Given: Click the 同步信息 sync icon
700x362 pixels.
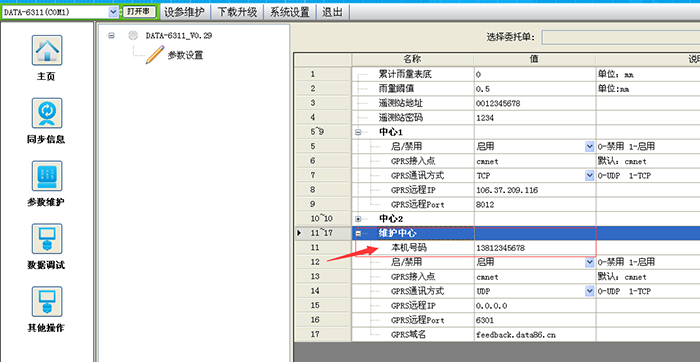Looking at the screenshot, I should point(47,113).
